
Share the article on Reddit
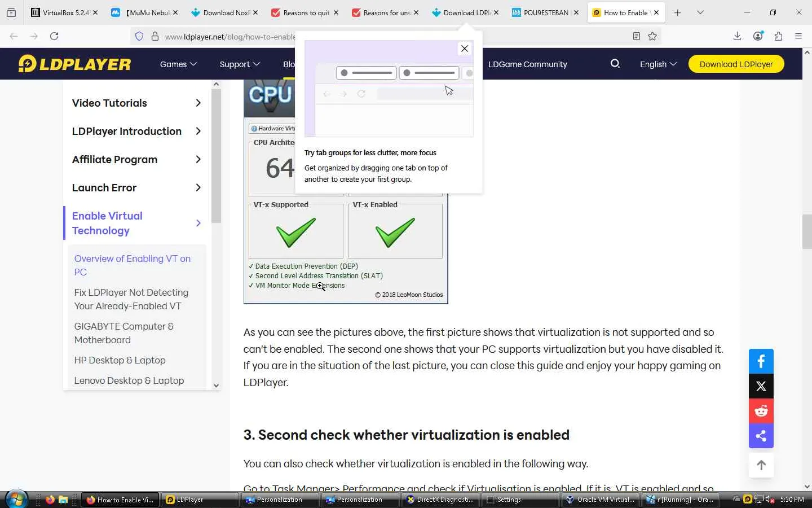click(761, 411)
